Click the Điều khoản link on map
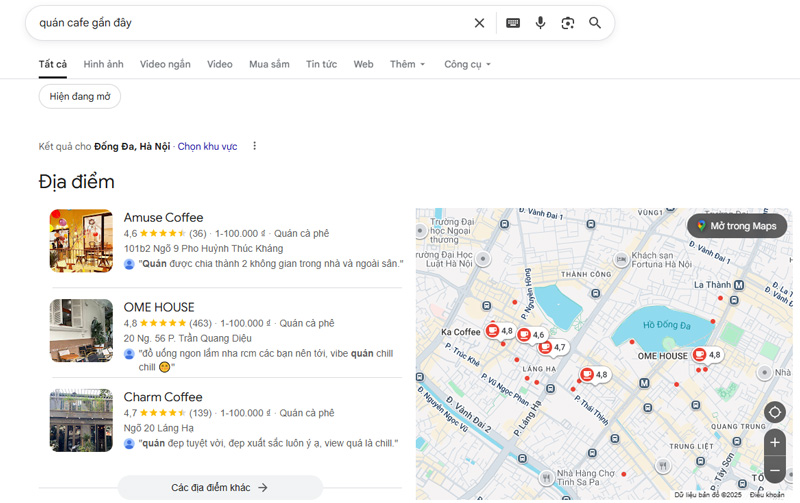This screenshot has width=800, height=503. [766, 495]
